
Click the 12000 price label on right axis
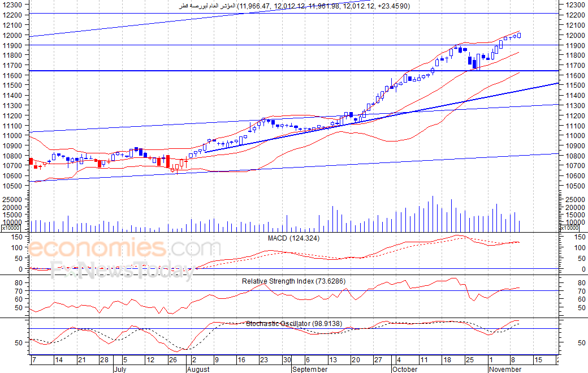[575, 35]
